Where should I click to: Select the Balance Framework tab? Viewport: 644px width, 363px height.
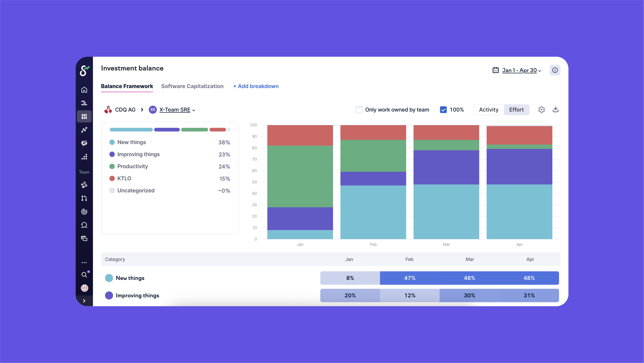pyautogui.click(x=127, y=86)
